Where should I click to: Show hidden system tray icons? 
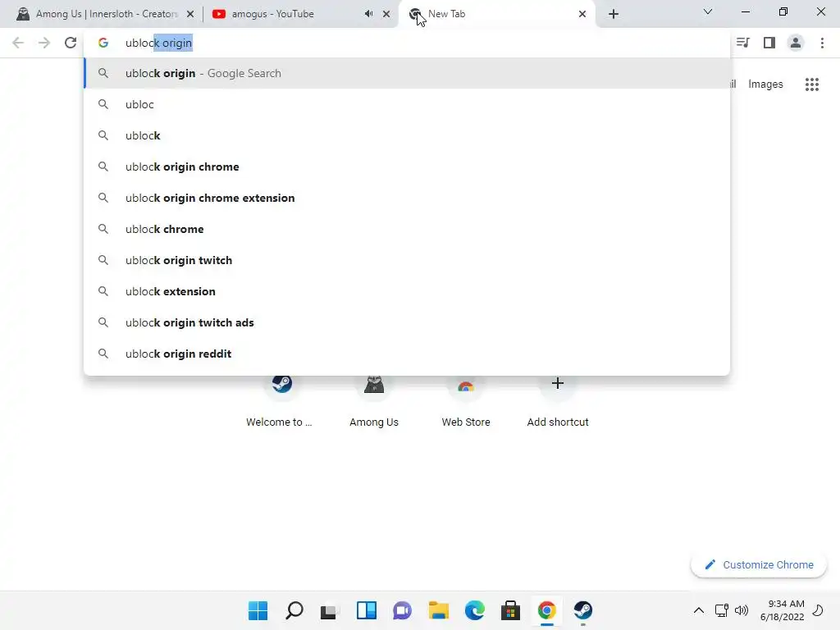pos(699,610)
